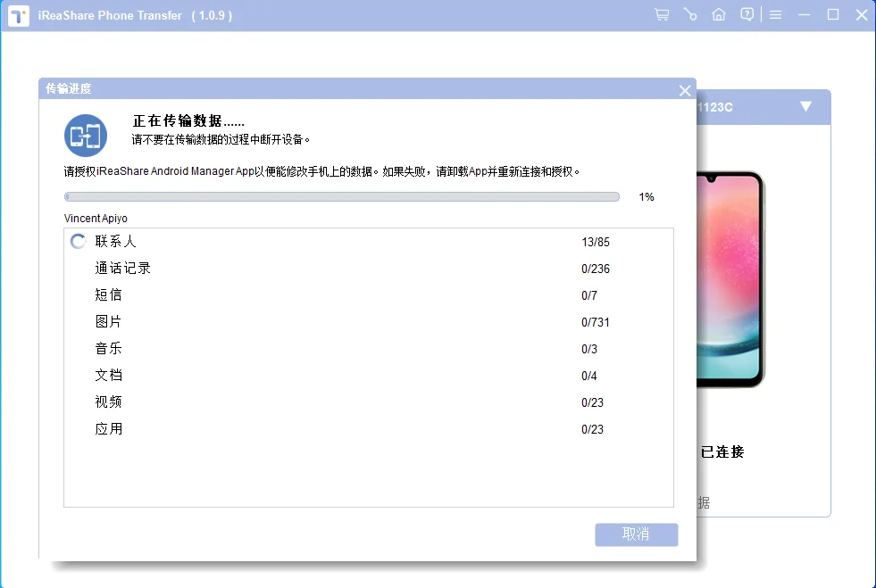Click the spinning progress indicator beside 联系人
The image size is (876, 588).
coord(77,241)
